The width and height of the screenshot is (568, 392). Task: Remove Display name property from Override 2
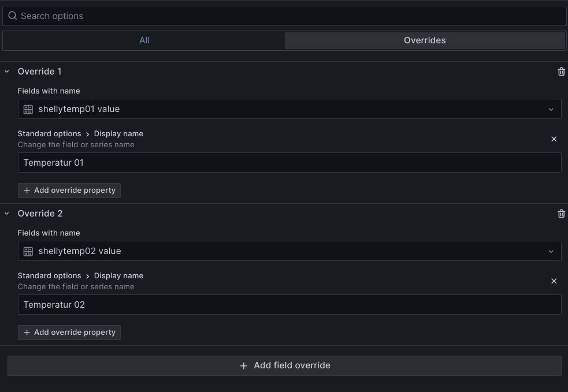coord(554,281)
